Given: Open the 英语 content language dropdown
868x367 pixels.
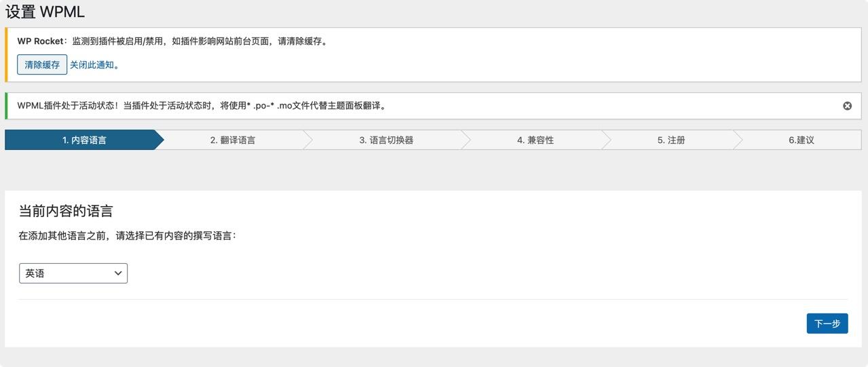Looking at the screenshot, I should pos(73,273).
